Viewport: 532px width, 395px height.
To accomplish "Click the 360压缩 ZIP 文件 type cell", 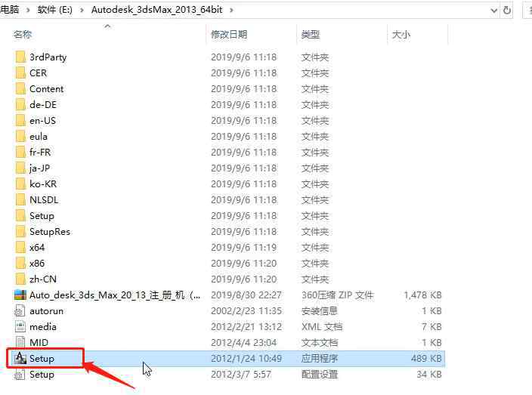I will tap(337, 295).
